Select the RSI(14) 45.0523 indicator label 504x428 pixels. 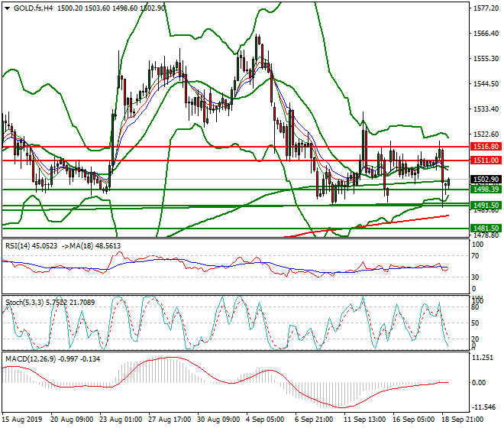(31, 246)
